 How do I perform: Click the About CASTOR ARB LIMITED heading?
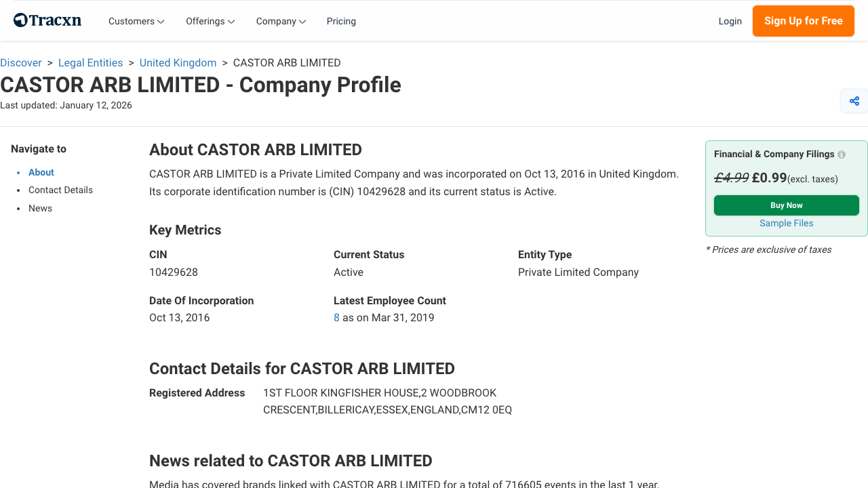(255, 149)
